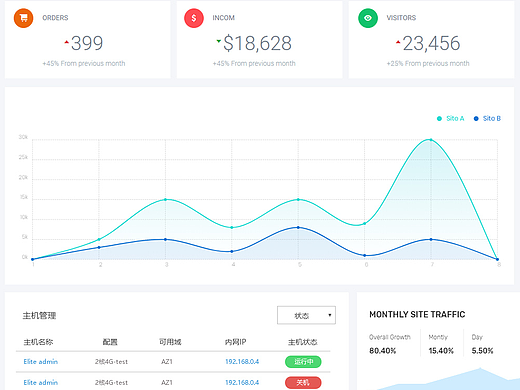The height and width of the screenshot is (390, 520).
Task: Click the Day 5.50% value
Action: (482, 351)
